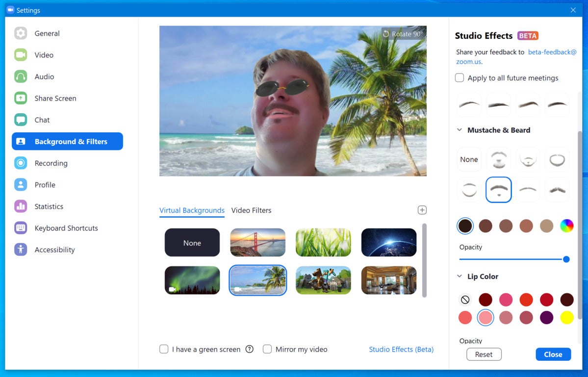Select the northern lights video background

[x=192, y=280]
